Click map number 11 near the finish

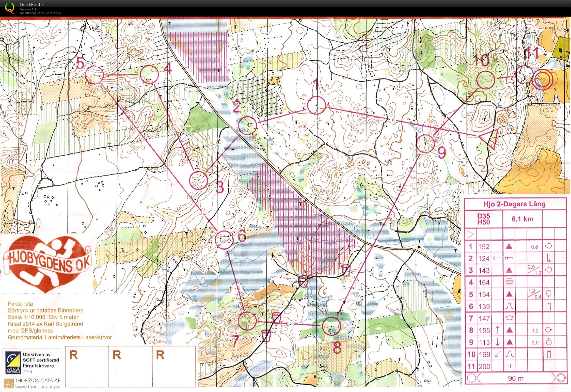(x=532, y=54)
